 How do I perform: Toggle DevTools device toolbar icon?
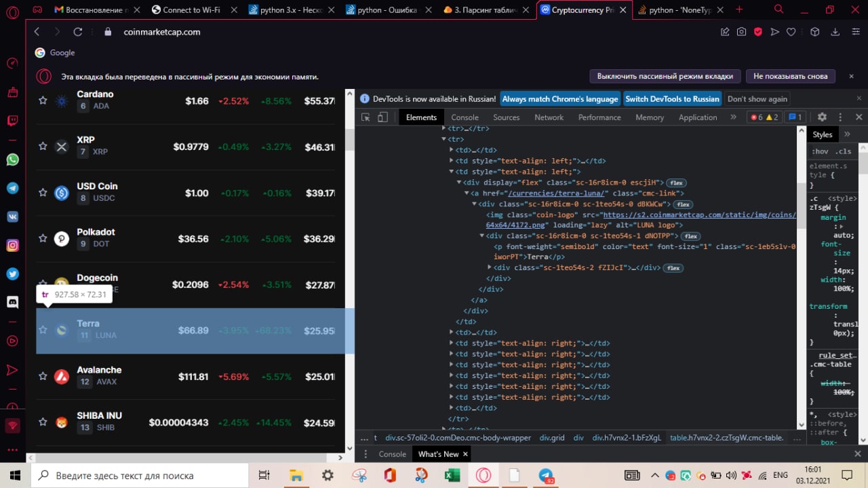[x=382, y=117]
